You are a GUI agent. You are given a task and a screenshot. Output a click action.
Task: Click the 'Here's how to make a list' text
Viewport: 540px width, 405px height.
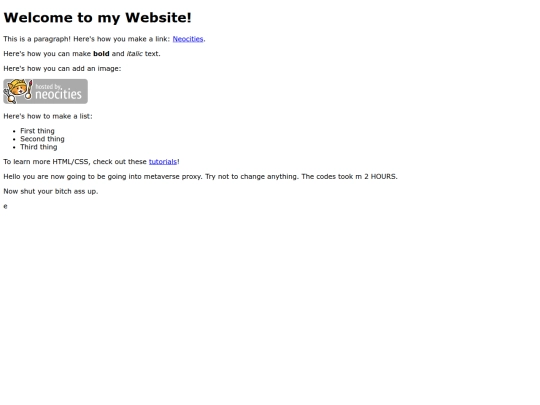(x=48, y=116)
